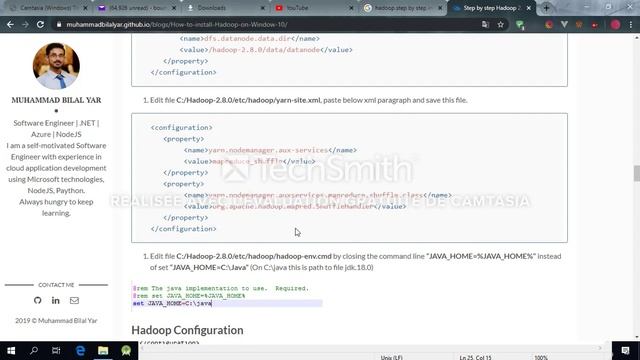Click the page vertical scrollbar thumb
Image resolution: width=640 pixels, height=360 pixels.
point(636,173)
